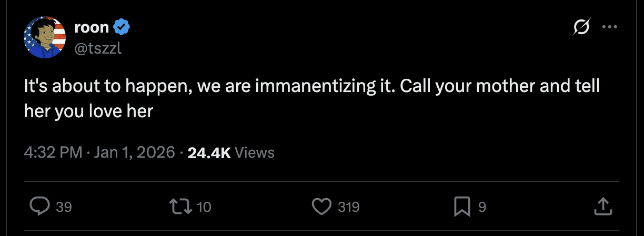Click the repost arrows icon
The width and height of the screenshot is (644, 236).
[183, 207]
